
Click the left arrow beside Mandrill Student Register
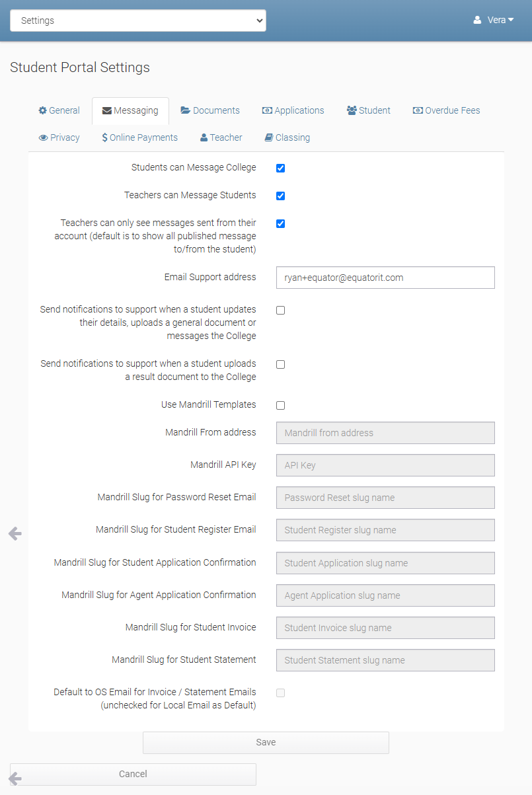pyautogui.click(x=15, y=533)
